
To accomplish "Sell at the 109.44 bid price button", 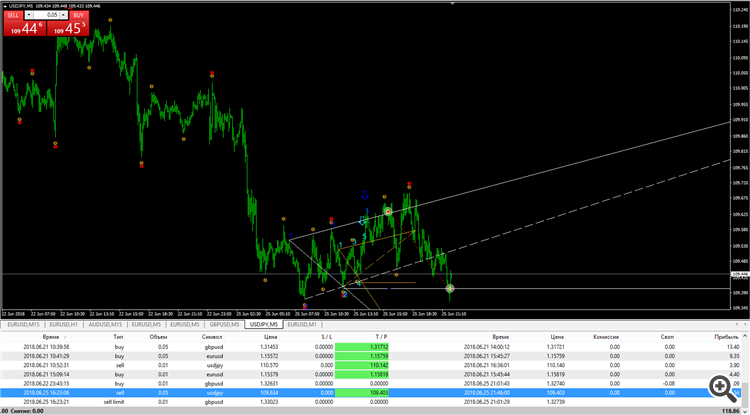I will (25, 28).
